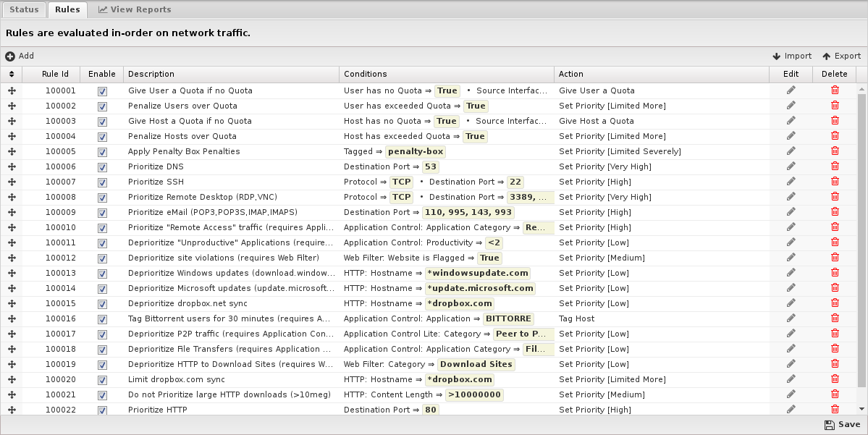Delete rule 100002 using trash icon
868x435 pixels.
click(834, 105)
